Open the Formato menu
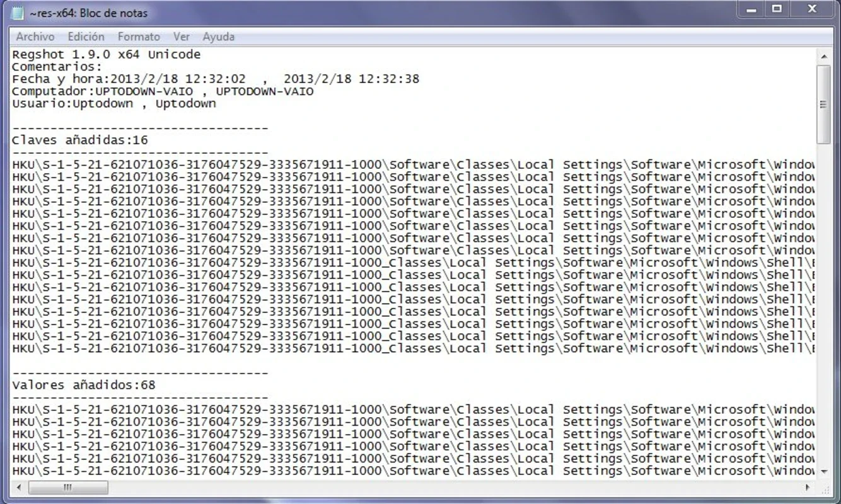This screenshot has width=841, height=504. coord(139,37)
